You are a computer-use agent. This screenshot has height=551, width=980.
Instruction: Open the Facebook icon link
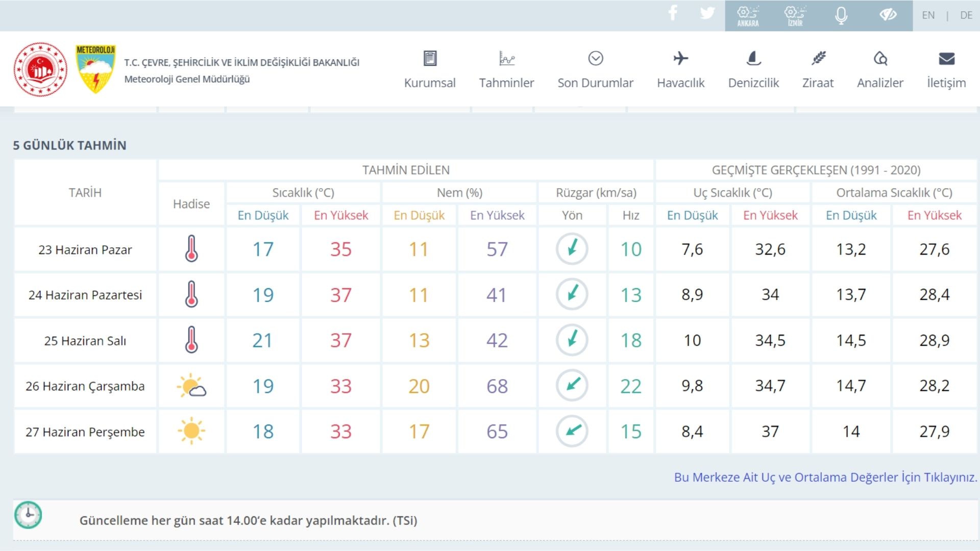(x=673, y=13)
